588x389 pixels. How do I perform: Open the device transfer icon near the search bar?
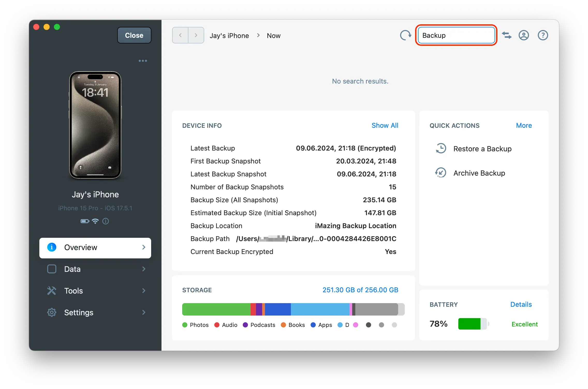(507, 35)
